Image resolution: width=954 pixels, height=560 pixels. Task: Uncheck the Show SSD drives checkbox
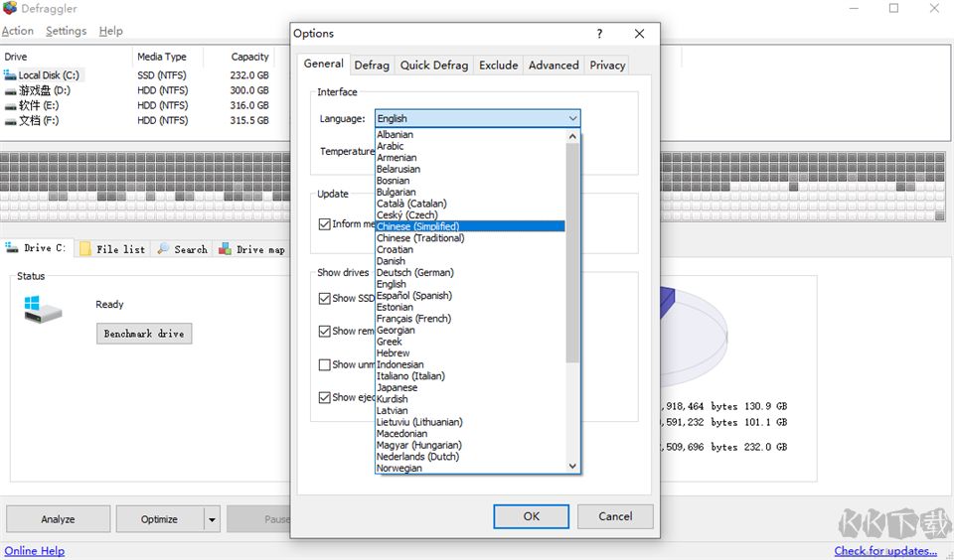click(324, 298)
